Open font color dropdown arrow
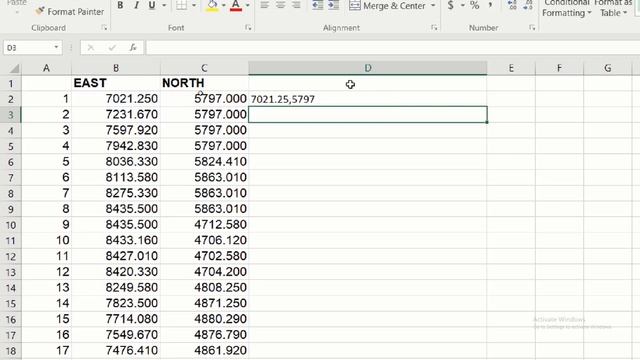Screen dimensions: 640x360 (248, 6)
